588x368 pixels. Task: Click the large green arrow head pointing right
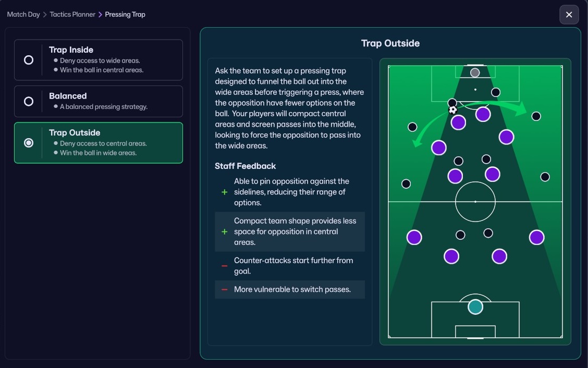tap(521, 110)
